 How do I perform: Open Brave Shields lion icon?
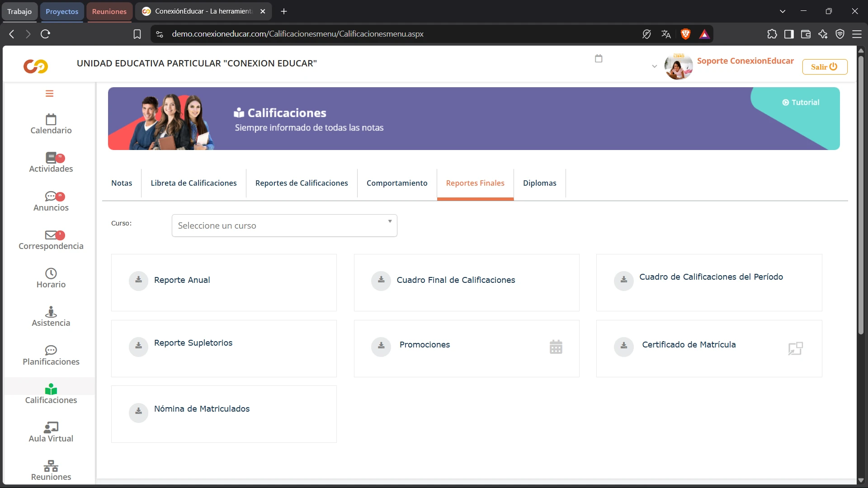coord(685,34)
